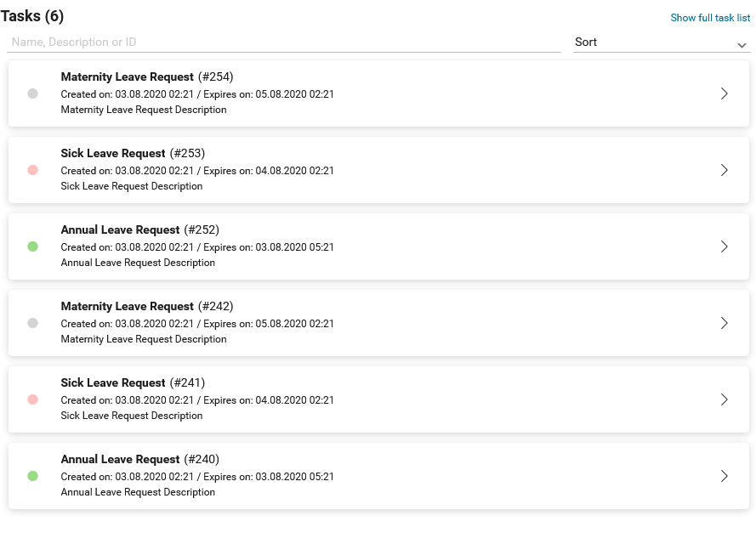Click gray status dot of task #242

coord(33,323)
